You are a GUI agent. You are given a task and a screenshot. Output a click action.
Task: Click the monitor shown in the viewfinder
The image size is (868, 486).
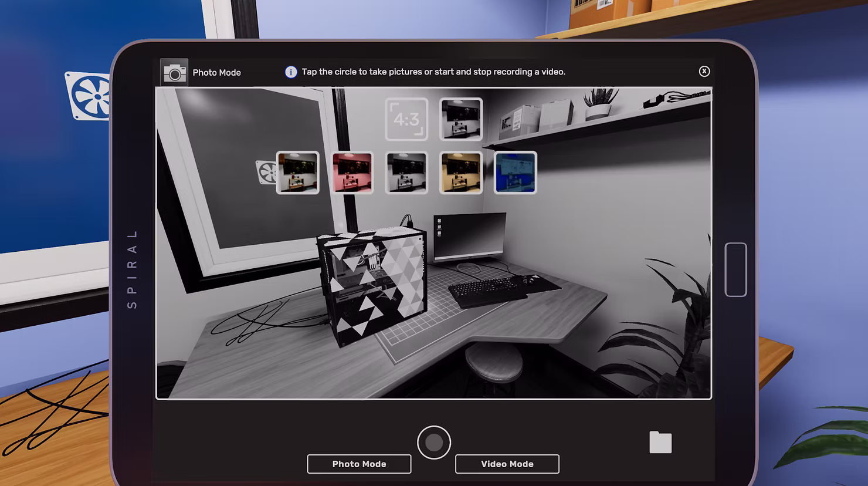tap(469, 237)
